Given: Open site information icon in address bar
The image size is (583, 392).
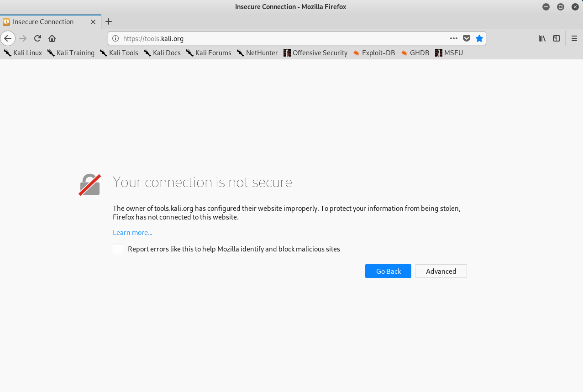Looking at the screenshot, I should pyautogui.click(x=116, y=39).
